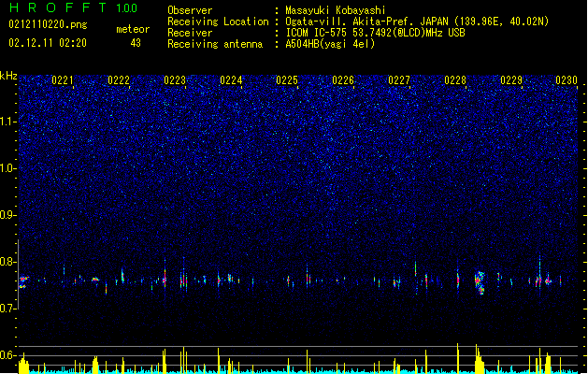
Task: Click the 0223 time marker
Action: click(175, 80)
